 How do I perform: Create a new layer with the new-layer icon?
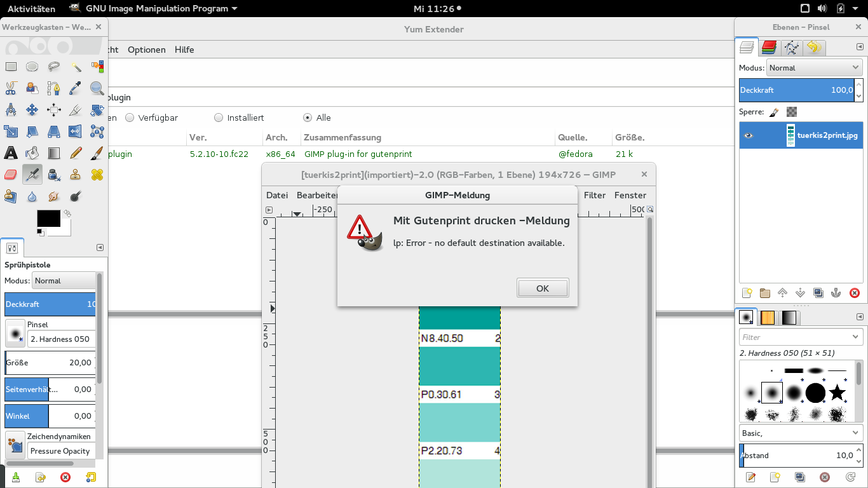pos(747,293)
